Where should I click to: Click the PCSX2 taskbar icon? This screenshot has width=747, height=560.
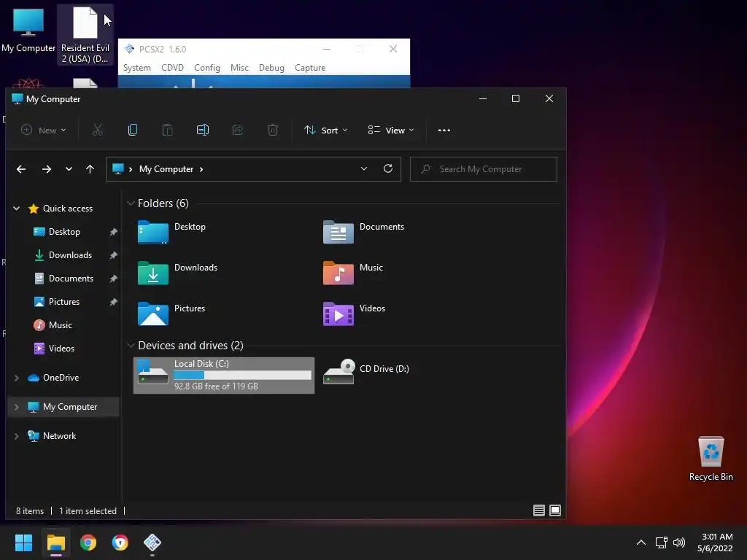tap(152, 542)
